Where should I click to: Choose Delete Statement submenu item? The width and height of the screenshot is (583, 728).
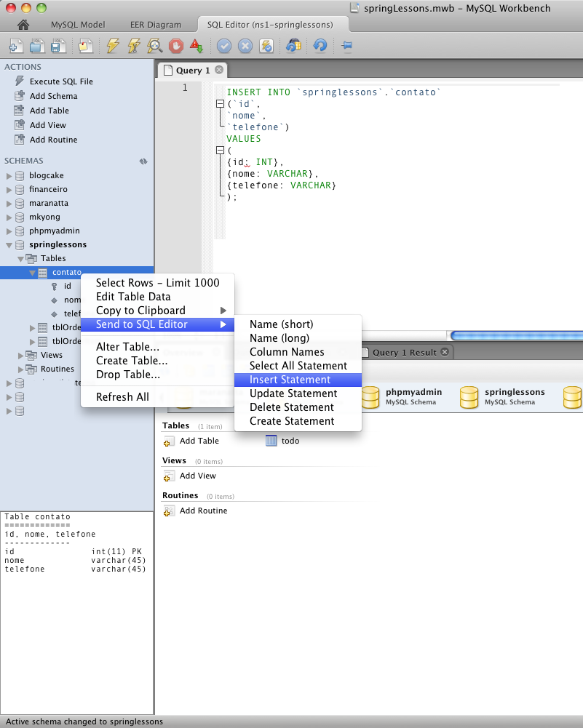point(298,407)
